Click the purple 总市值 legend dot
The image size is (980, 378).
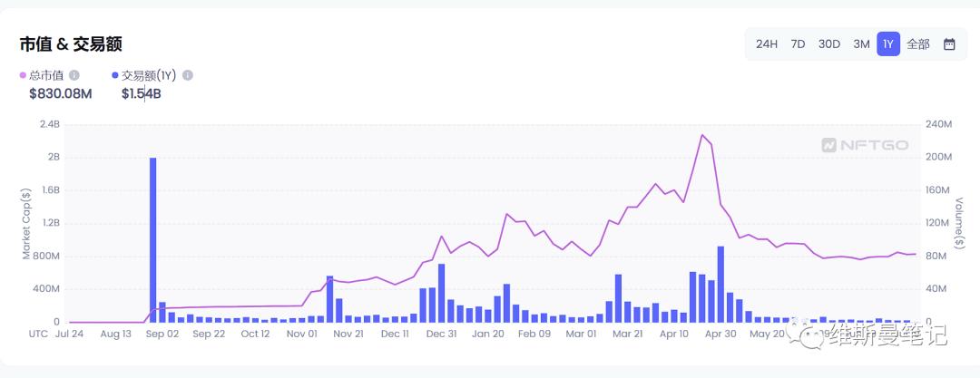(x=24, y=75)
